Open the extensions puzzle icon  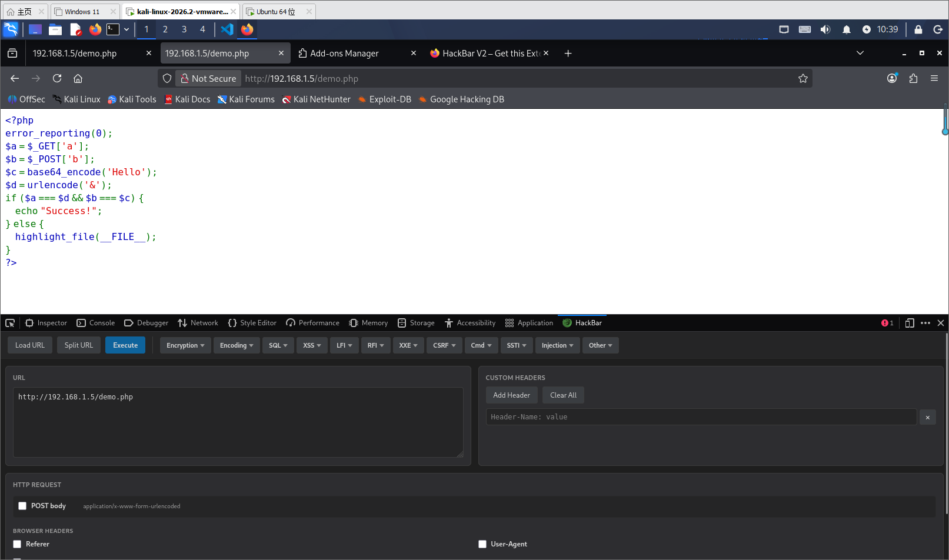click(913, 78)
